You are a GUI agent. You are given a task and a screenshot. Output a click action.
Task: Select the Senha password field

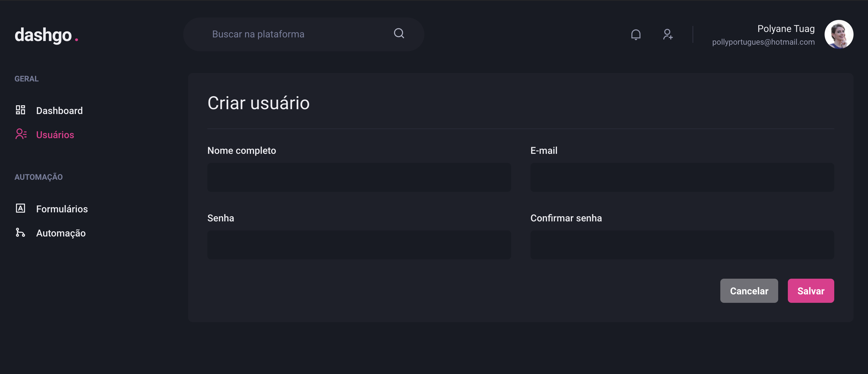[359, 245]
